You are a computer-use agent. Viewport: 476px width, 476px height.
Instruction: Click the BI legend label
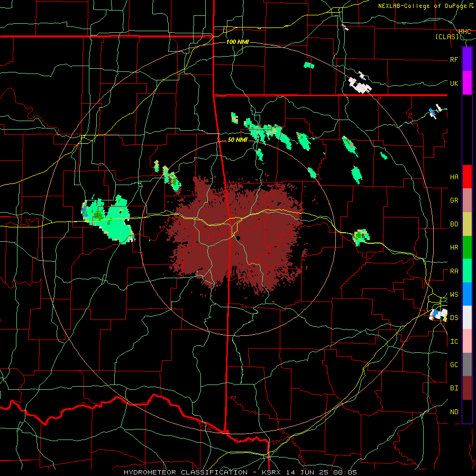point(454,388)
